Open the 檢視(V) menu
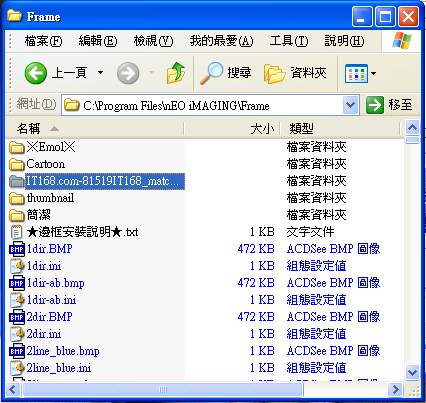 tap(154, 41)
